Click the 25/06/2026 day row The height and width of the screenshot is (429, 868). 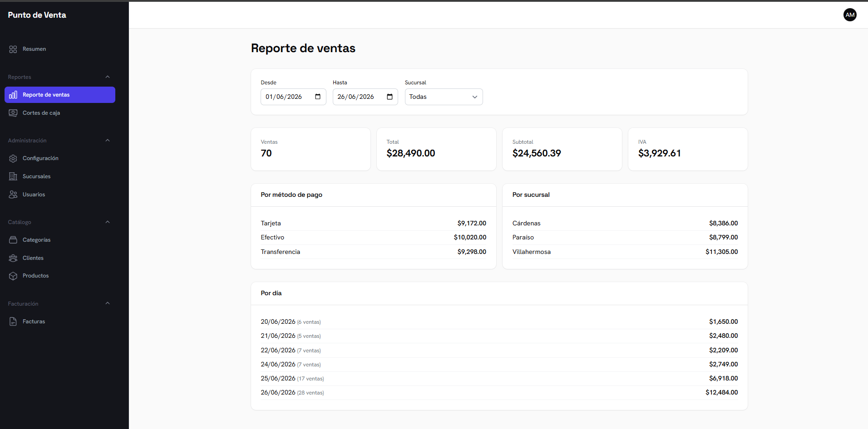coord(499,378)
